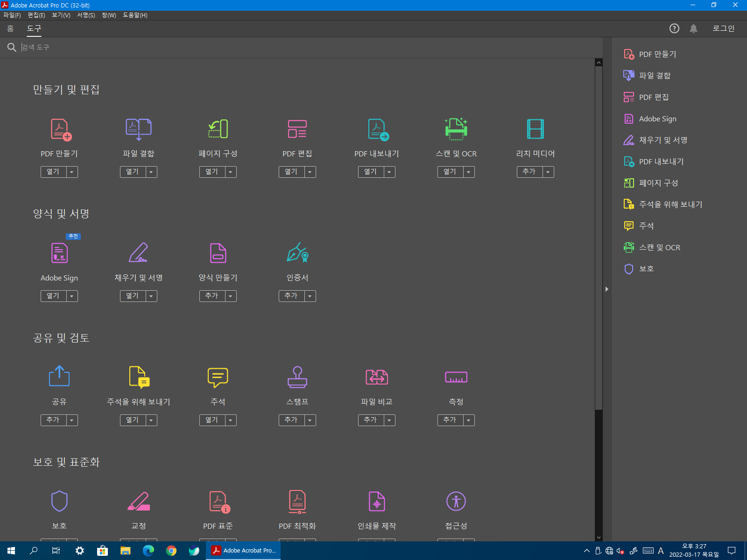Expand the 인증서 dropdown arrow
This screenshot has width=747, height=560.
point(310,296)
